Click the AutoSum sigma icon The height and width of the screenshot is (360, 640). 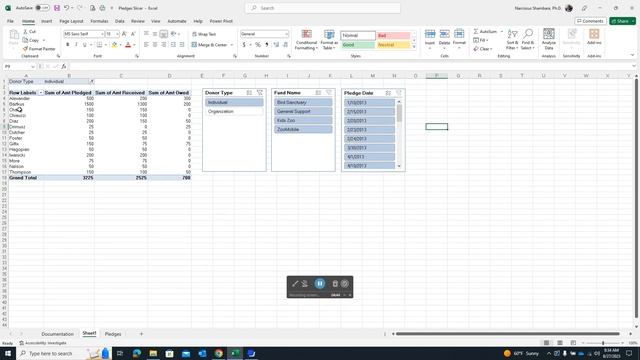click(476, 31)
